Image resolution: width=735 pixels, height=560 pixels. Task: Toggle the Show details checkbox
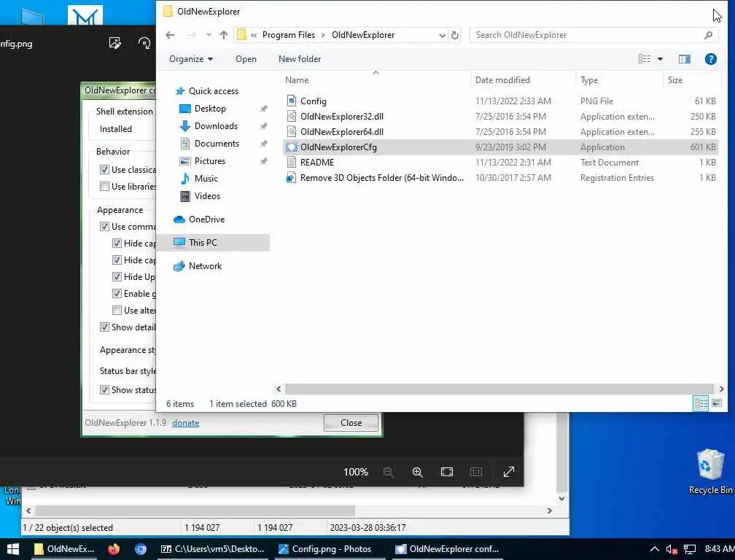pos(104,327)
